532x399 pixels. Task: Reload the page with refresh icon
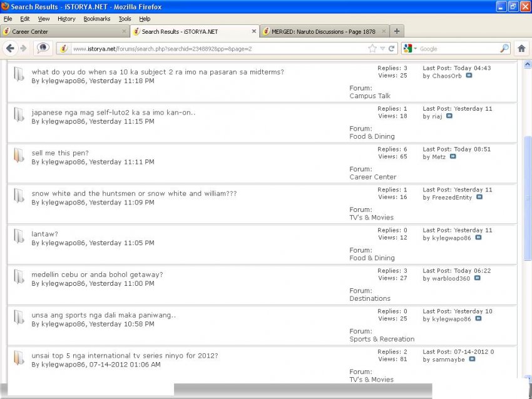tap(392, 48)
